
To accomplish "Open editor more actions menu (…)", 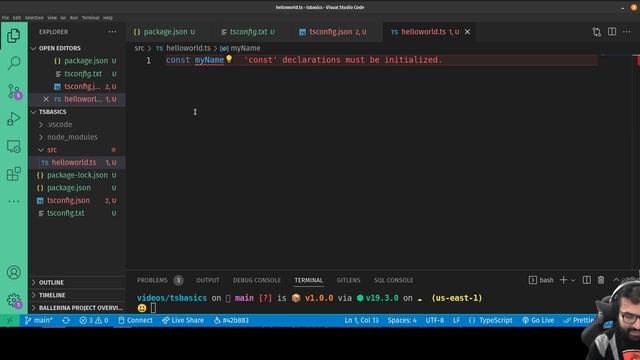I will pyautogui.click(x=627, y=31).
